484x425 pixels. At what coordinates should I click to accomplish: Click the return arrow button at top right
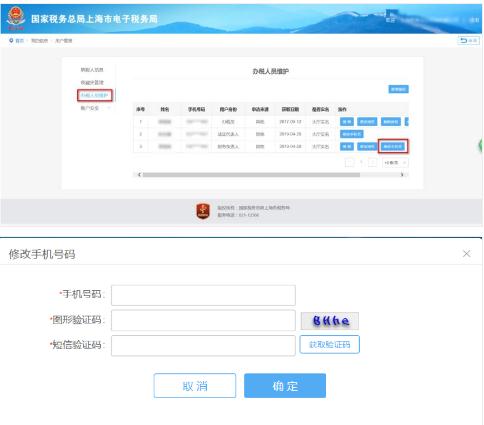point(468,40)
